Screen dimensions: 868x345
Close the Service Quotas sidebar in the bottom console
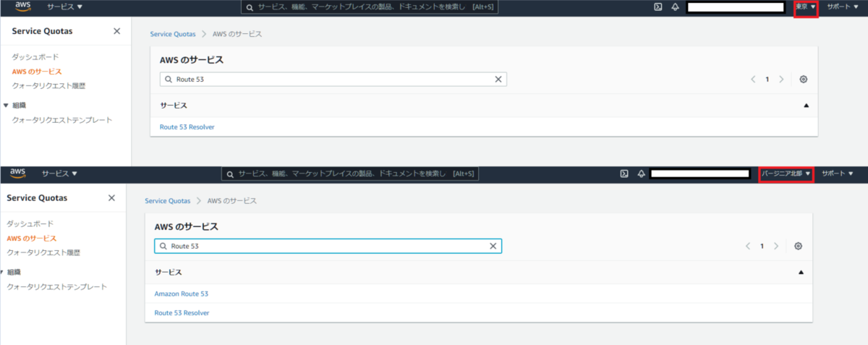(111, 197)
